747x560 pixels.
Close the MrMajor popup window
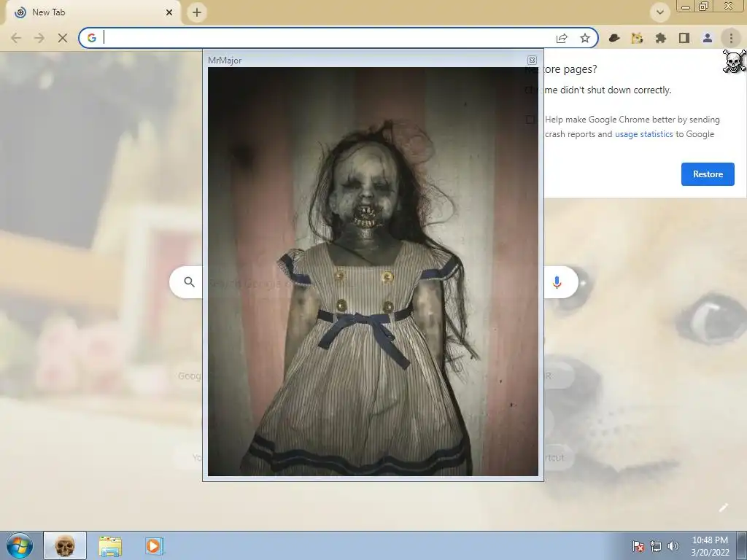pos(532,60)
